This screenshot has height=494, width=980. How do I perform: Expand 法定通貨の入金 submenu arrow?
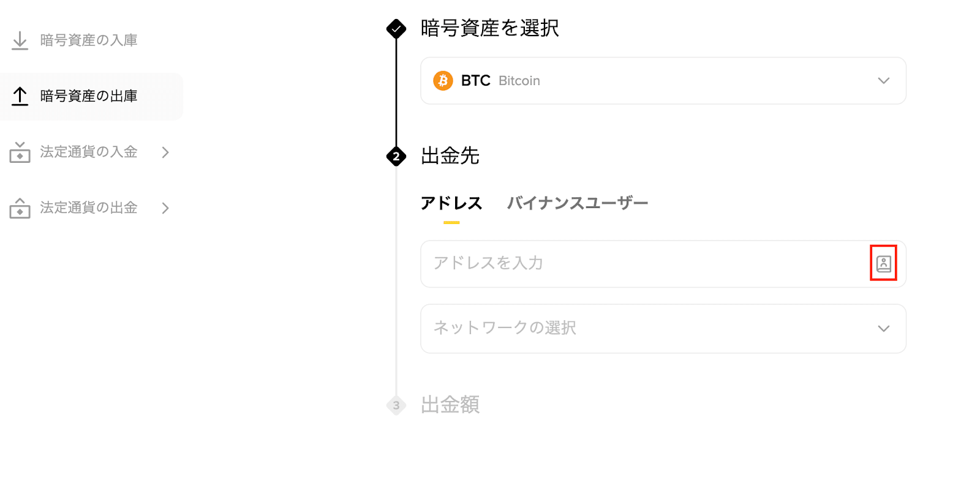point(165,152)
